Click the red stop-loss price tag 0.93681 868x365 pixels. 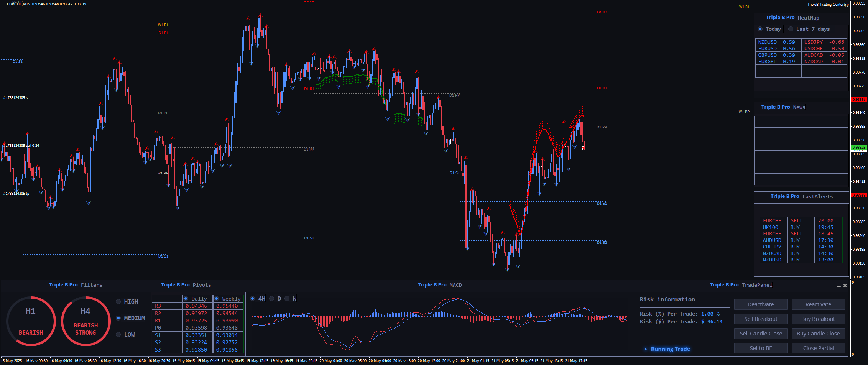[858, 100]
